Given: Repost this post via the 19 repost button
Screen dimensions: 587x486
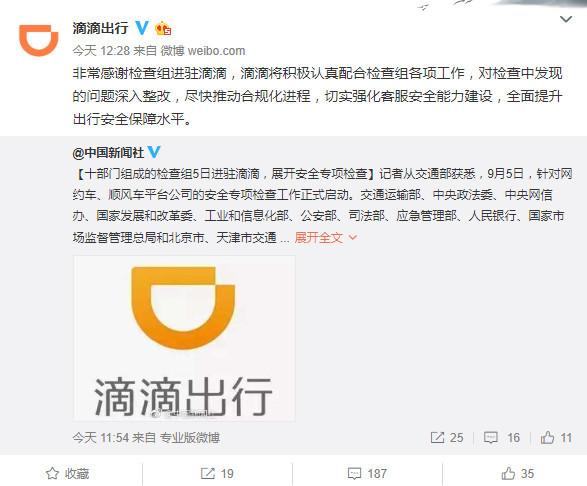Looking at the screenshot, I should [x=217, y=473].
